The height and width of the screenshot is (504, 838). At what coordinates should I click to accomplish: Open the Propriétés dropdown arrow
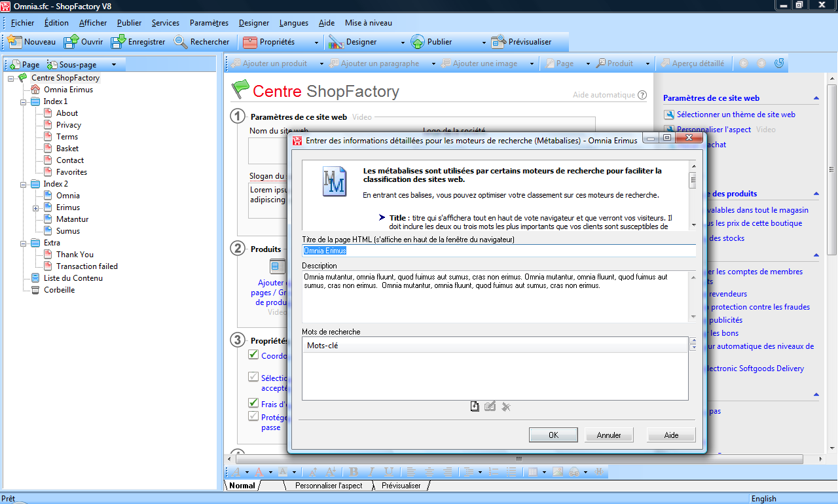point(316,43)
